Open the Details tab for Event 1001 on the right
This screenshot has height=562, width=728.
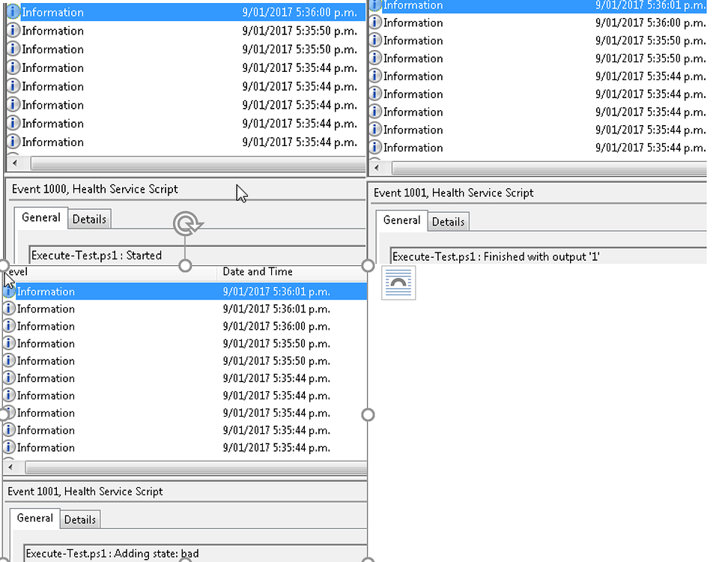(x=448, y=221)
